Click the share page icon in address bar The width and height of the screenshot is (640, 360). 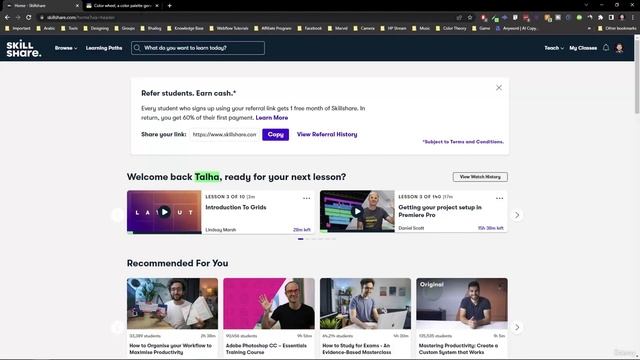pyautogui.click(x=459, y=18)
